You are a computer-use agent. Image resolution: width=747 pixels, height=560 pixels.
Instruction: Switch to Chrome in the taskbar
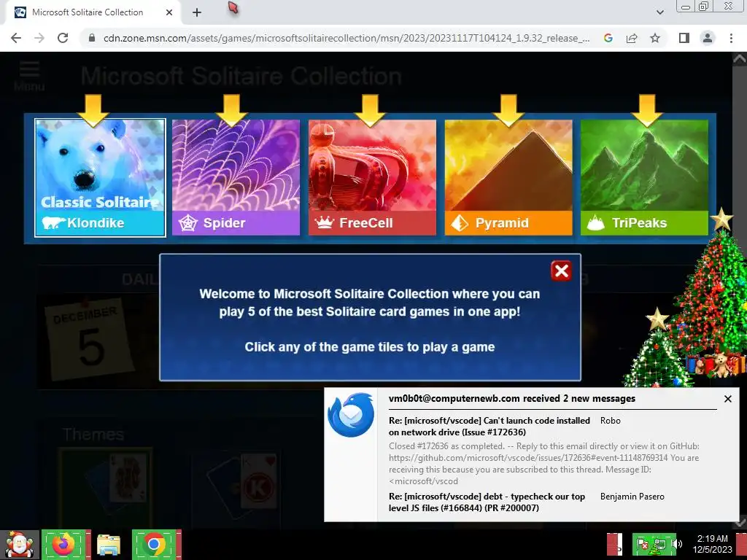click(x=155, y=544)
